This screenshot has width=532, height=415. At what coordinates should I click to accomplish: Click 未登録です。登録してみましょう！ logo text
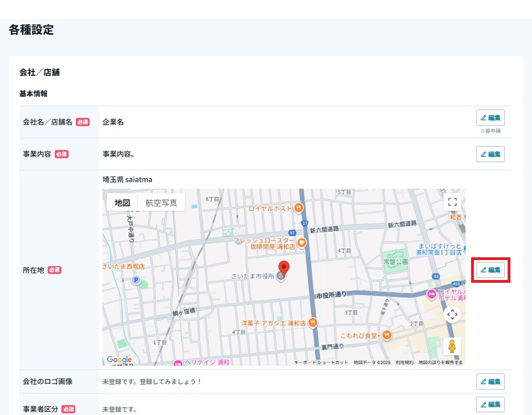pos(152,382)
